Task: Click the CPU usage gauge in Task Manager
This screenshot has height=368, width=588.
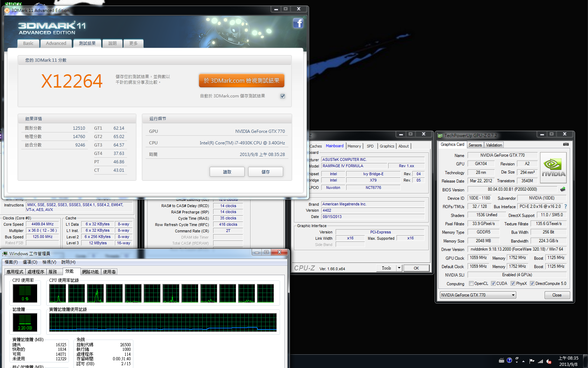Action: (25, 293)
